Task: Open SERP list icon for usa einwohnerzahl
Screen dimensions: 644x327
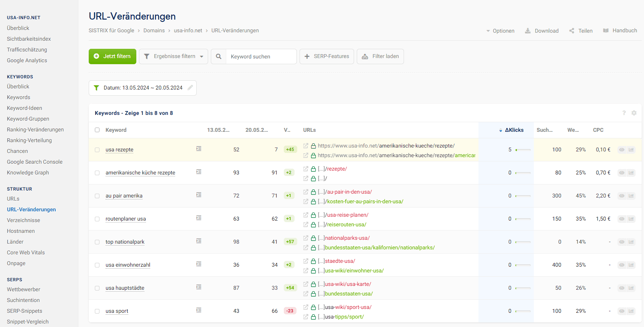Action: click(x=199, y=264)
